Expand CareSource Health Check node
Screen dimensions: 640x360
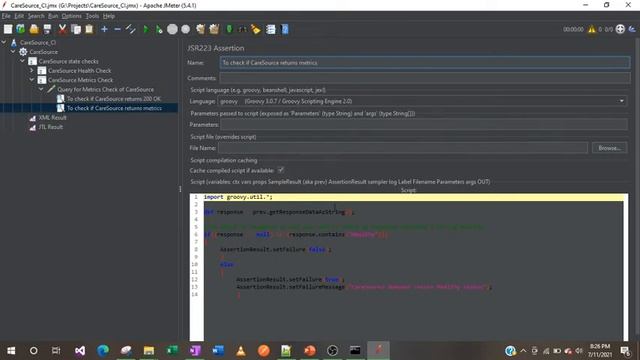(x=32, y=70)
